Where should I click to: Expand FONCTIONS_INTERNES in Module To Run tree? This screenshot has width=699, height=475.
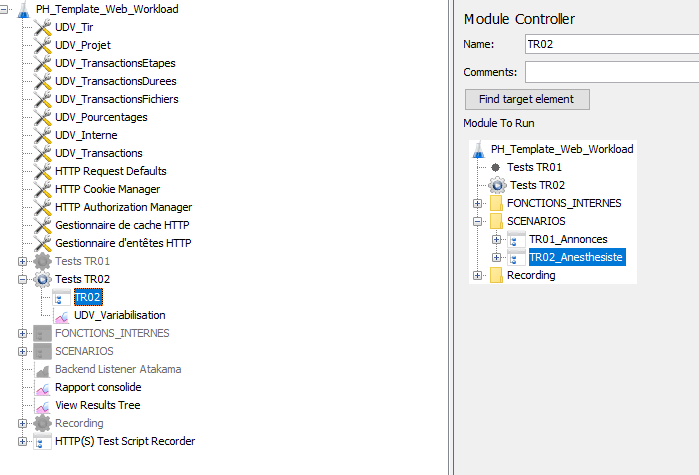477,204
